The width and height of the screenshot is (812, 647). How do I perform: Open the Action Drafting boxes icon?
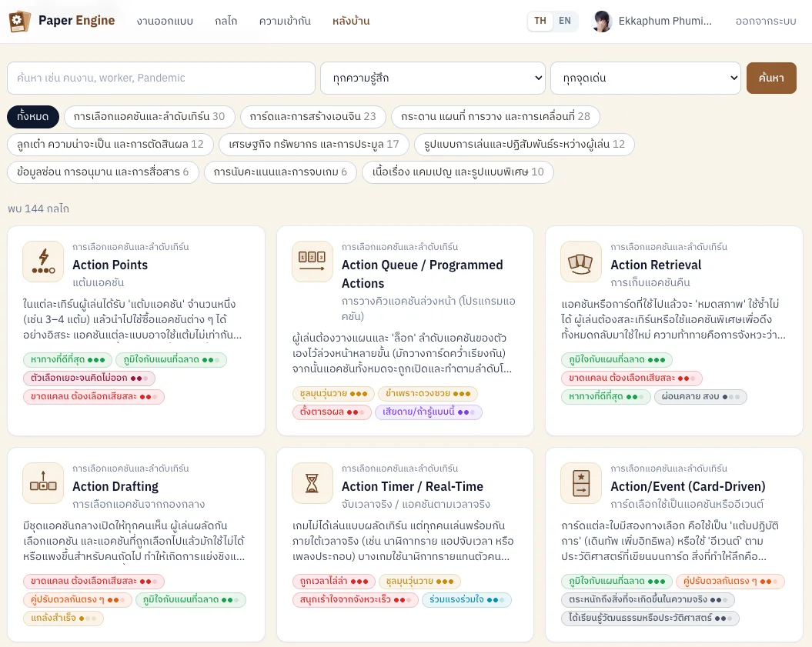(43, 483)
